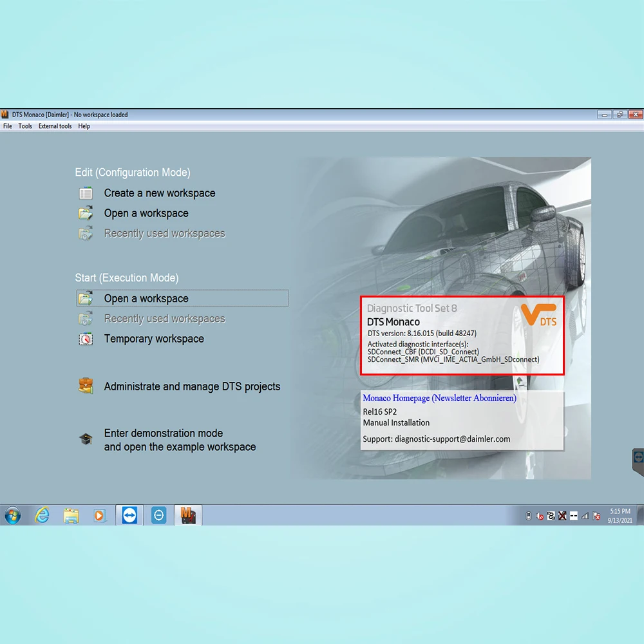This screenshot has height=644, width=644.
Task: Open Windows Explorer from the taskbar
Action: coord(71,515)
